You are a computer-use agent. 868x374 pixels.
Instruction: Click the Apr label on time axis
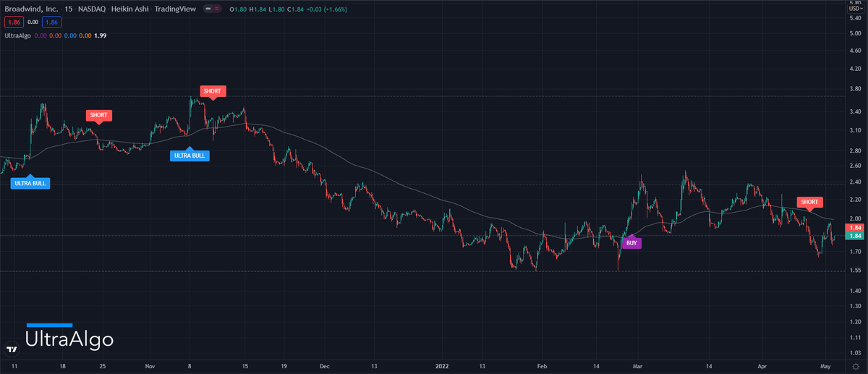coord(762,367)
